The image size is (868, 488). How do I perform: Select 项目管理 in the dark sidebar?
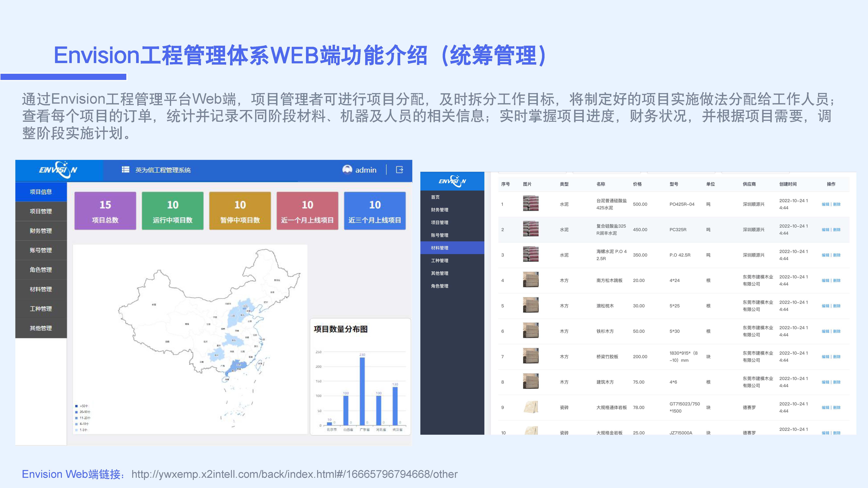[452, 223]
